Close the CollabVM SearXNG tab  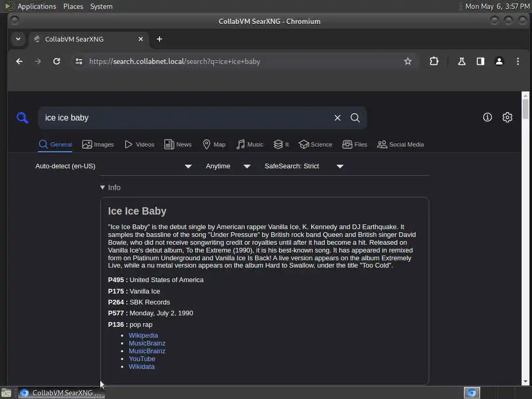141,39
